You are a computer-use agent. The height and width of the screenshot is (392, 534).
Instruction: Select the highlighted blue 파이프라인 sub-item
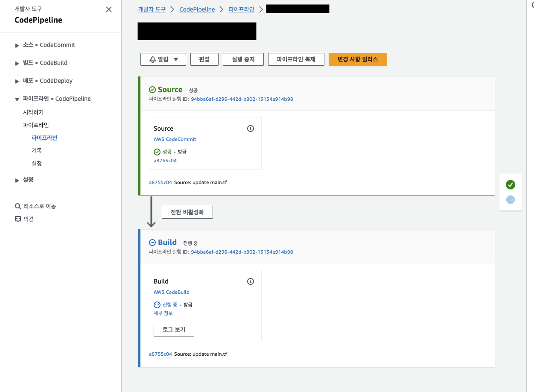[44, 138]
